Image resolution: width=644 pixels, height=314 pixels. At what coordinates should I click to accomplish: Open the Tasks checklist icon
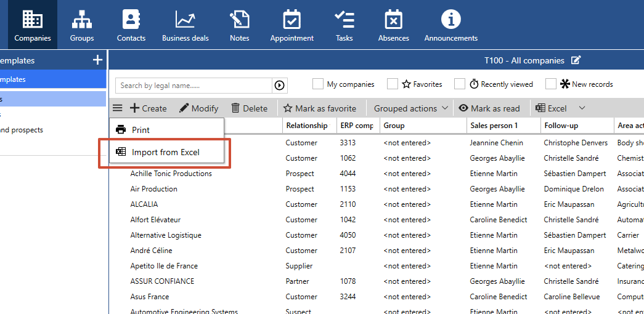pyautogui.click(x=344, y=19)
